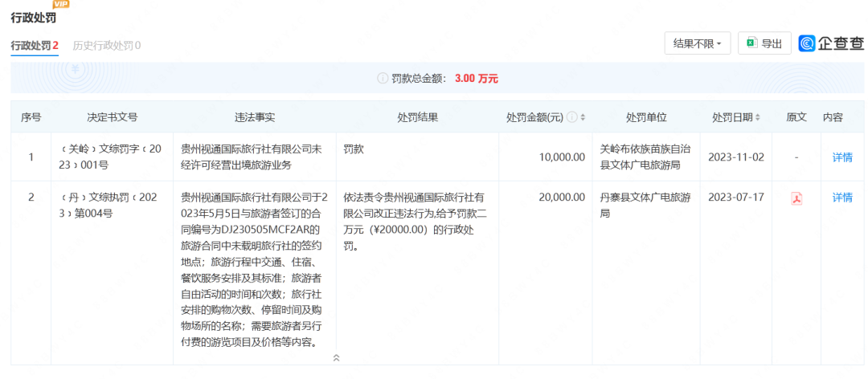Collapse the expanded row with double chevron
The height and width of the screenshot is (379, 868).
coord(337,358)
